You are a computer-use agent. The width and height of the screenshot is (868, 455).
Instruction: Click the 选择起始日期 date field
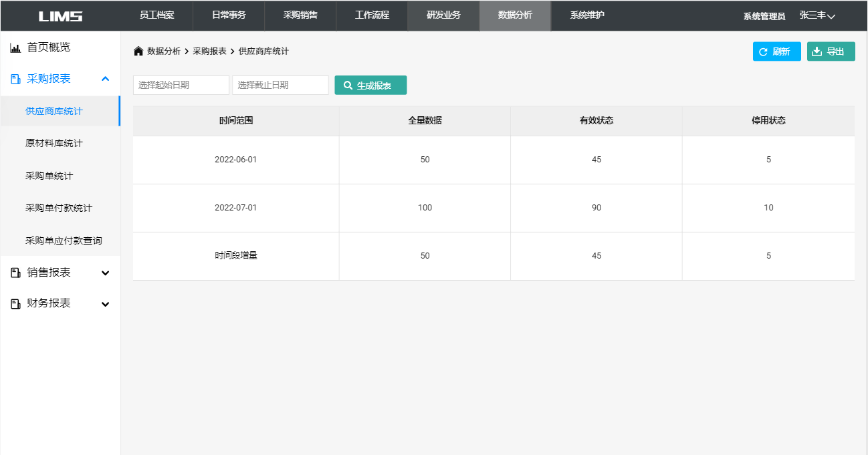181,86
